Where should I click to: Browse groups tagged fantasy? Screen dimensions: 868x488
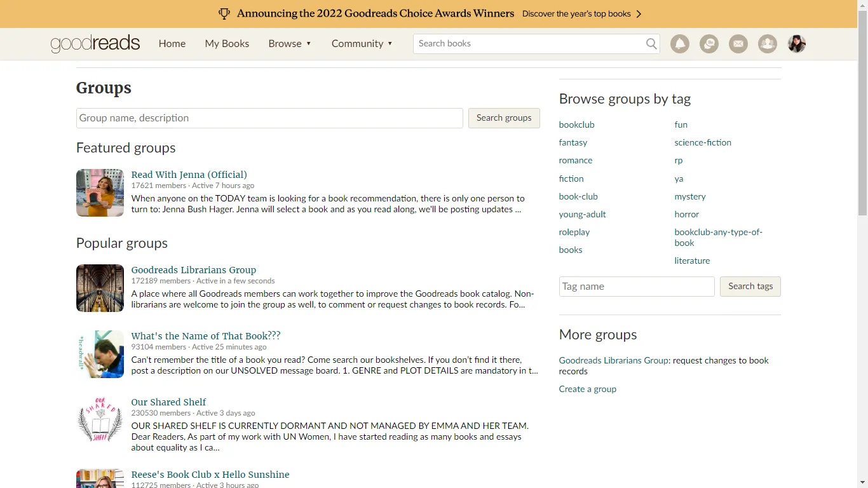point(573,142)
